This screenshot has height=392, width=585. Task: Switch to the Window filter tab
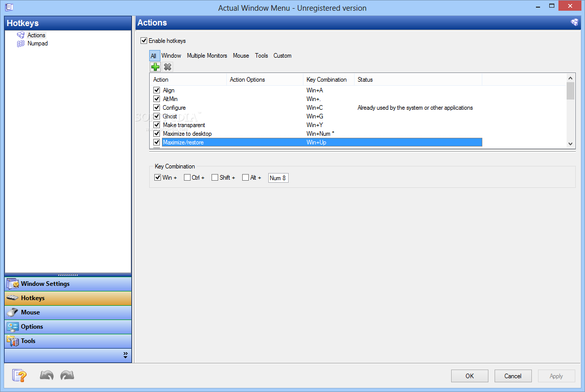point(171,56)
